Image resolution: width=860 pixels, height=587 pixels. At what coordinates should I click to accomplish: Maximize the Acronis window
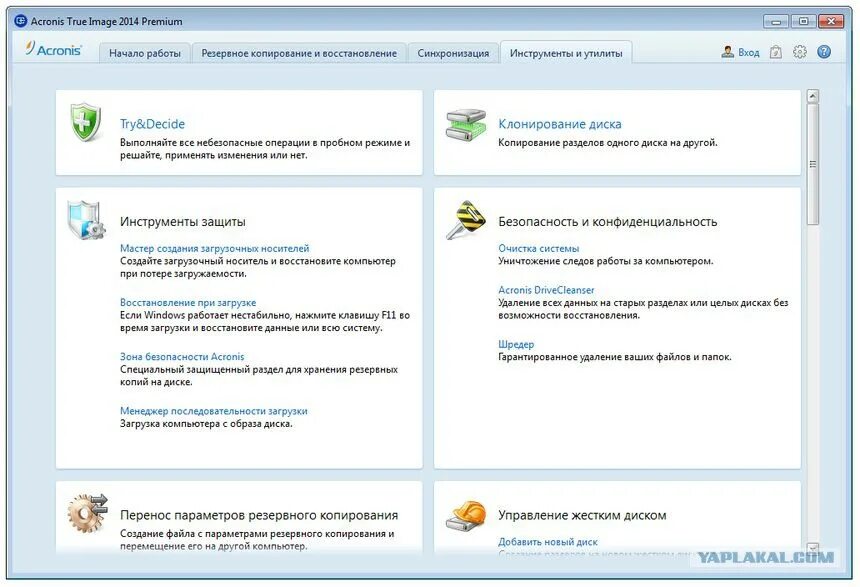click(803, 22)
